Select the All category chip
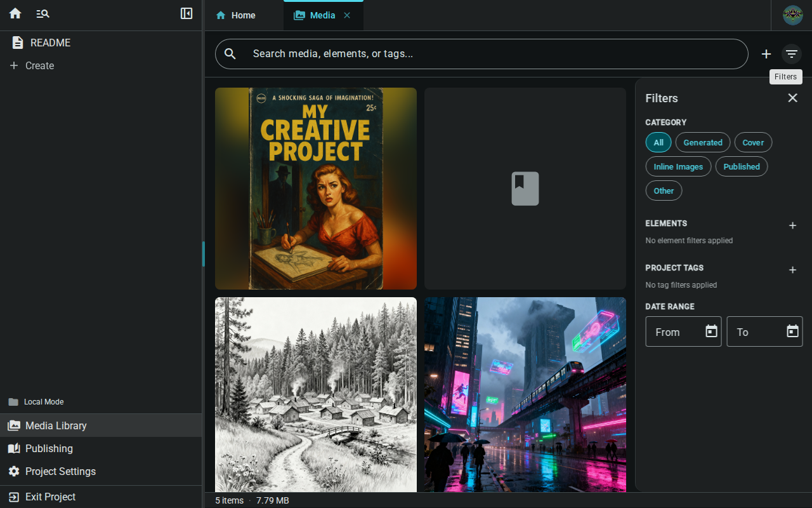 658,142
